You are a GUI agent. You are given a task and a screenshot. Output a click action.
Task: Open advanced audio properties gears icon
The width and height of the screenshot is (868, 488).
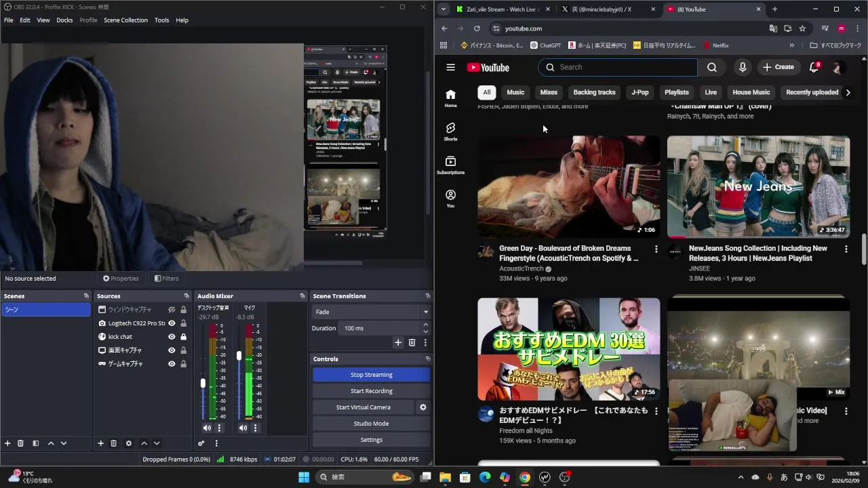(x=201, y=443)
